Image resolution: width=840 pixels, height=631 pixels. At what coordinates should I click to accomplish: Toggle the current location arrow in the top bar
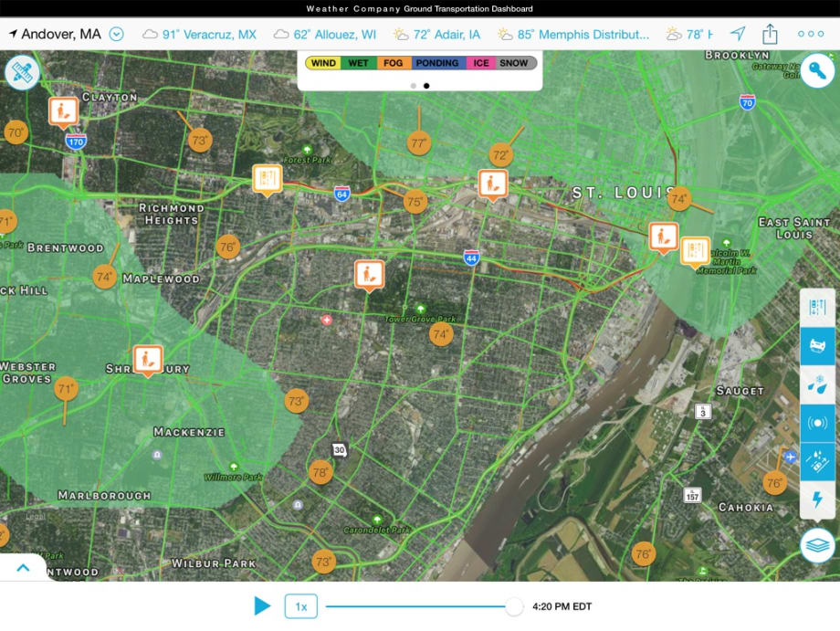click(736, 33)
